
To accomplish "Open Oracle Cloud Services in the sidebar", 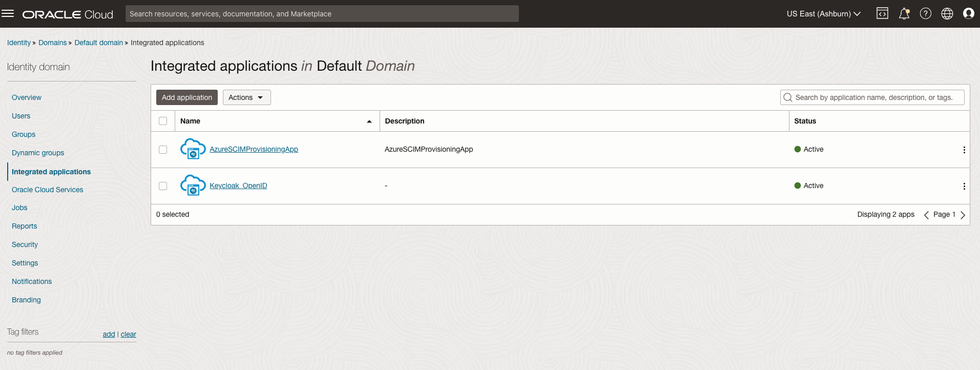I will 47,190.
